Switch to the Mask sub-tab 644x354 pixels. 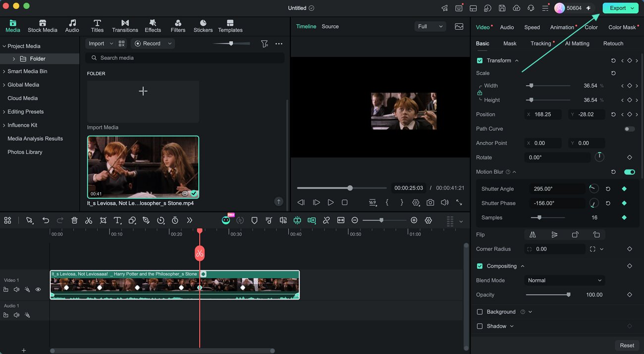(510, 44)
